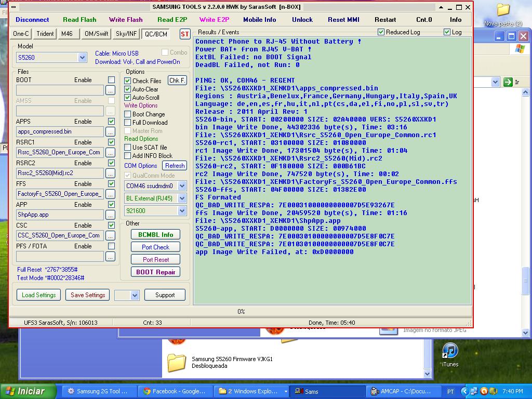Screen dimensions: 532x399
Task: Click the BOOT Repair button
Action: (155, 272)
